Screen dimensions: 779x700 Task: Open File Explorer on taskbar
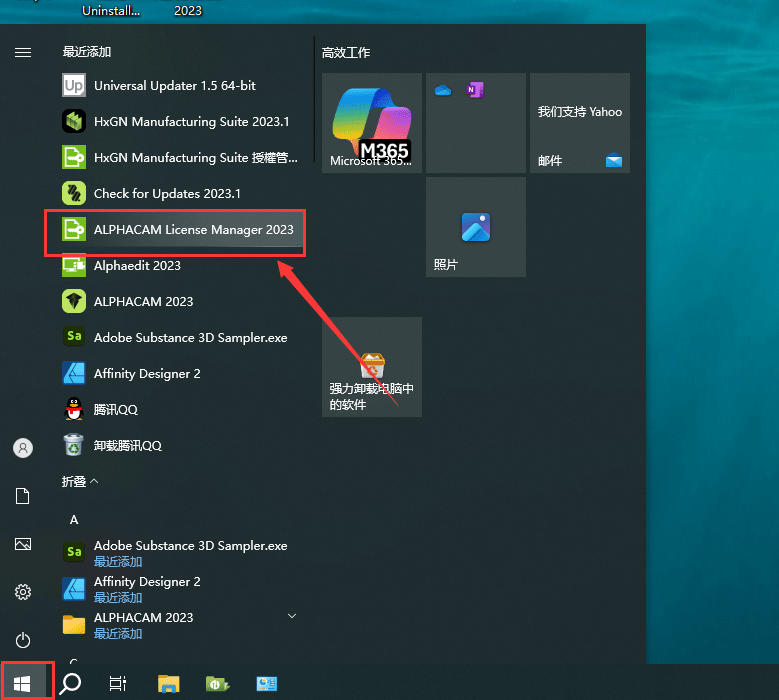click(168, 684)
